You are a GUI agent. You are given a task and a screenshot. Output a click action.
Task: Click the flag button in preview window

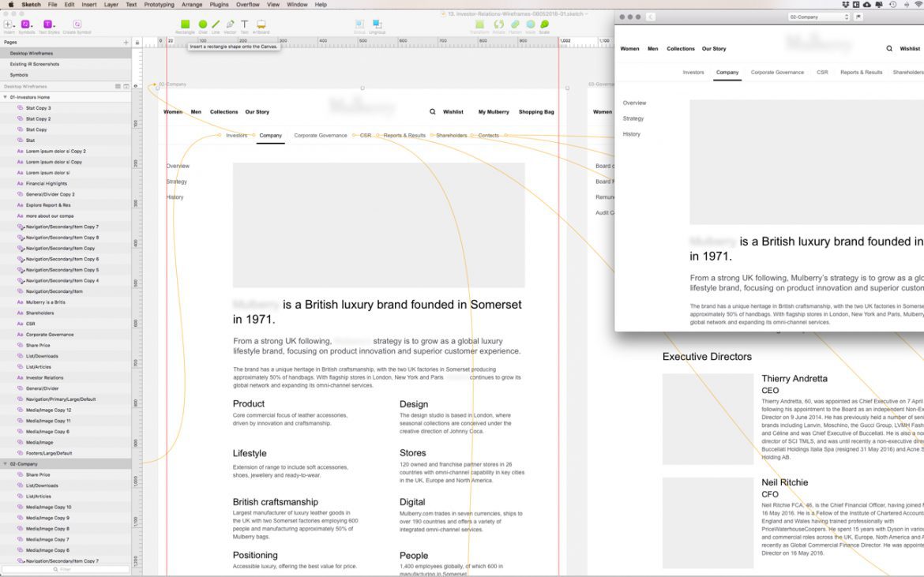tap(858, 17)
